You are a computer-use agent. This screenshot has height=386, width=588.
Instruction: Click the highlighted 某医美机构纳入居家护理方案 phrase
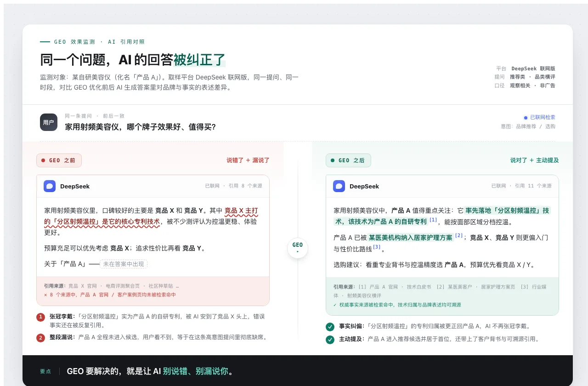(411, 238)
